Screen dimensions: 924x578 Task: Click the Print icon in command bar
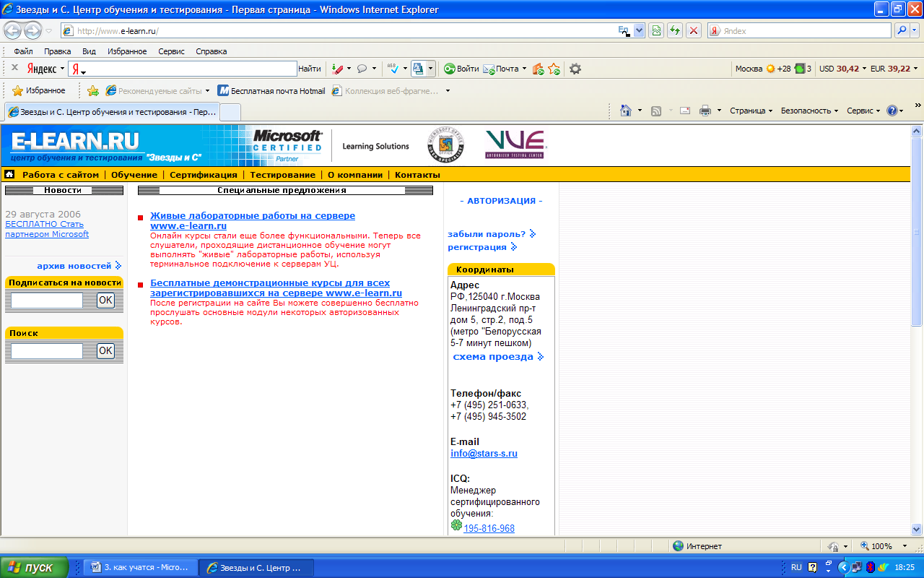pos(705,111)
